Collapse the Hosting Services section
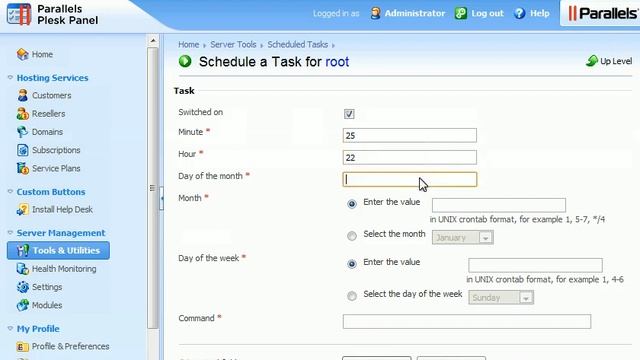The image size is (640, 360). [x=10, y=77]
